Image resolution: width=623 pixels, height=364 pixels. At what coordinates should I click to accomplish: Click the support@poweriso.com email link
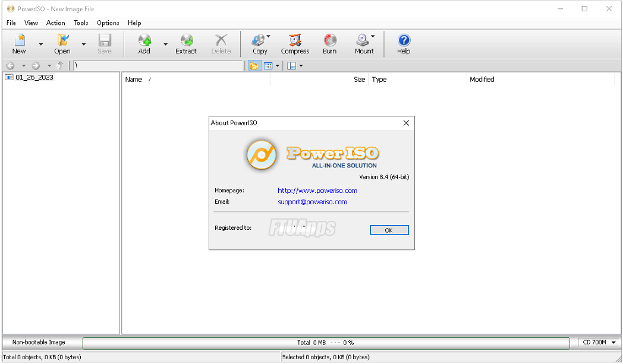pos(312,202)
